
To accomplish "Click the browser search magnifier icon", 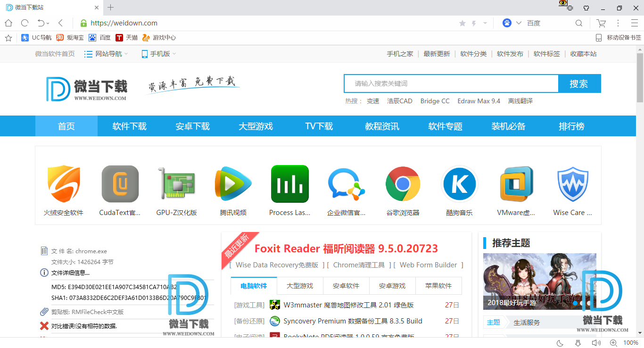I will pos(579,23).
